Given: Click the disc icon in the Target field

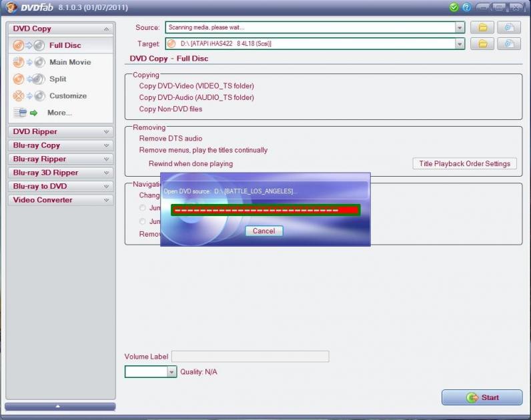Looking at the screenshot, I should pos(171,43).
